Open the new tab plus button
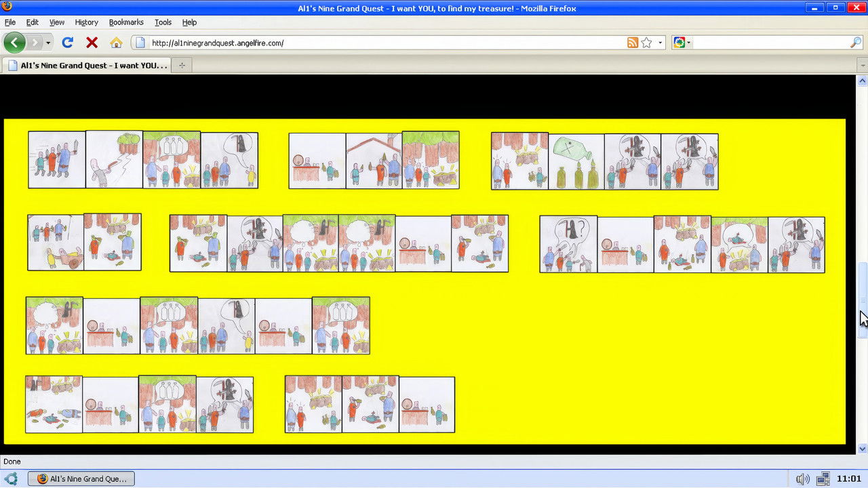 [181, 66]
